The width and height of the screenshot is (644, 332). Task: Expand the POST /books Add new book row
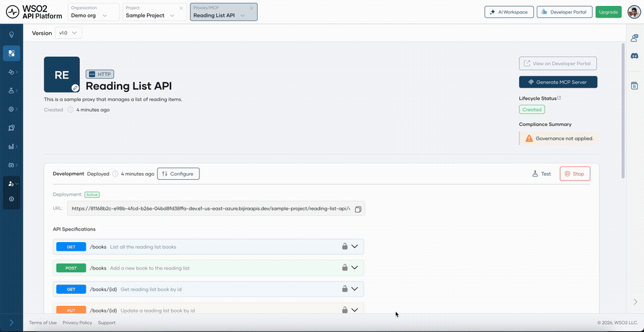355,268
